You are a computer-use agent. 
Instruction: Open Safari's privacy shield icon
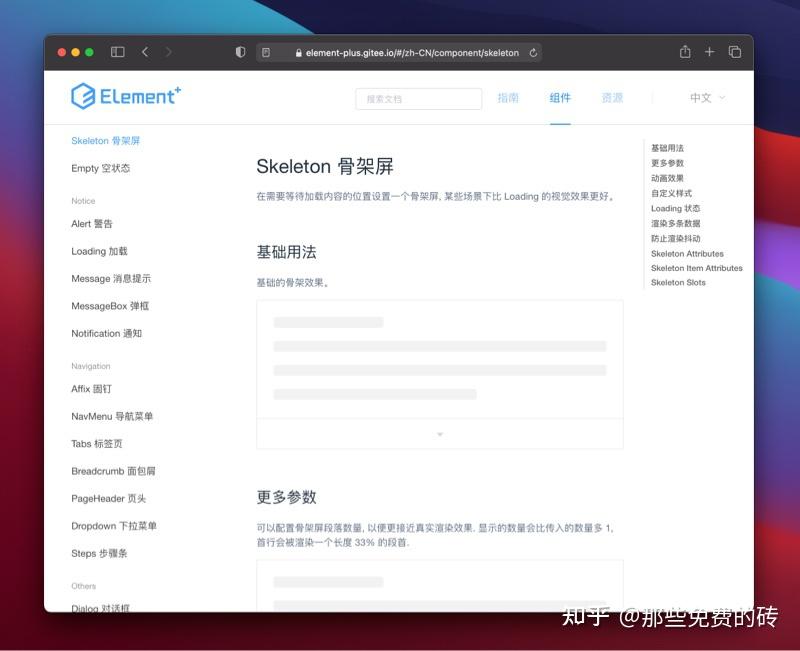click(x=240, y=52)
